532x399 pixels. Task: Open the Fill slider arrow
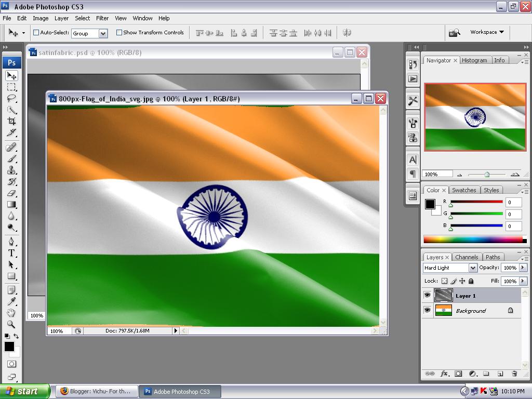pos(523,281)
